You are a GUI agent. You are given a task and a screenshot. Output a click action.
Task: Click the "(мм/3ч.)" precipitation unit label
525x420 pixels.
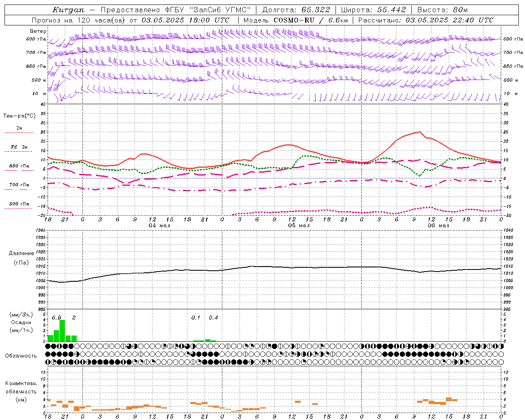click(x=21, y=315)
